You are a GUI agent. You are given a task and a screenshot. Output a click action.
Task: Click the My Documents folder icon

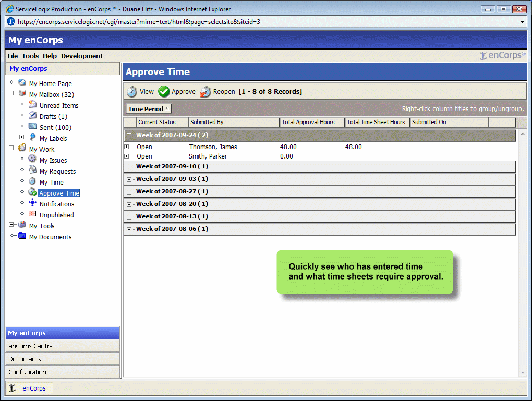pos(22,236)
